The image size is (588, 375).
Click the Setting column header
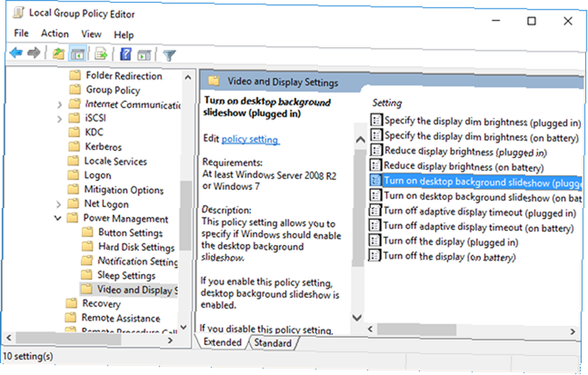pyautogui.click(x=387, y=103)
